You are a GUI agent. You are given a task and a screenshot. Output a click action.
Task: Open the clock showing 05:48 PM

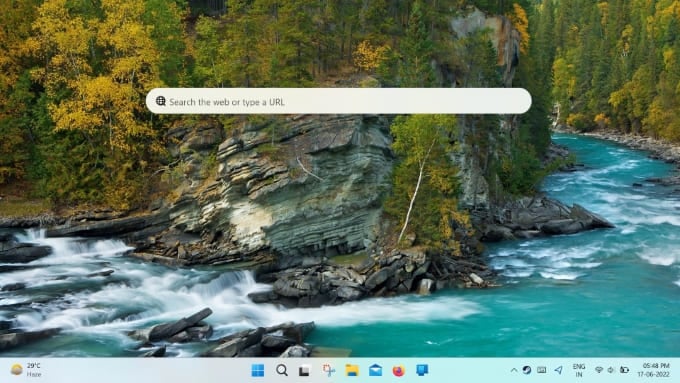pos(655,370)
